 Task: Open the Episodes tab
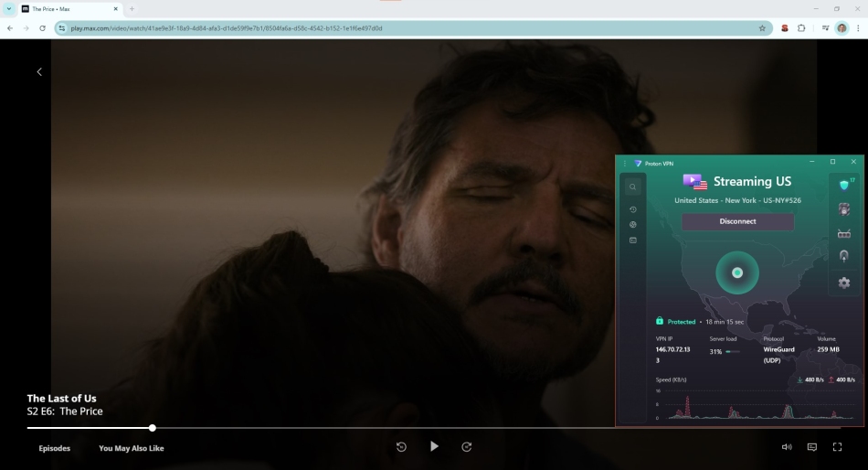tap(54, 448)
